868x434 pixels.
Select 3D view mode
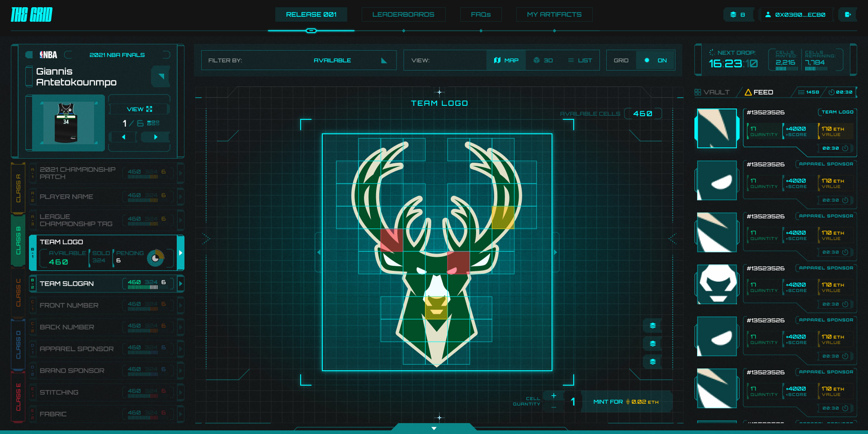pos(543,60)
